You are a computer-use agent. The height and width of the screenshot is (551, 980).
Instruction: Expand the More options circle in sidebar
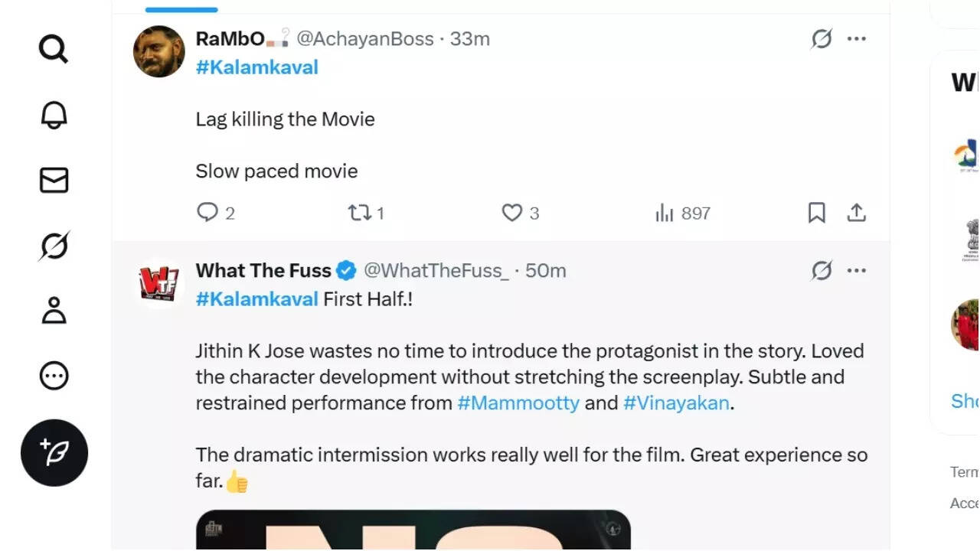pos(54,376)
